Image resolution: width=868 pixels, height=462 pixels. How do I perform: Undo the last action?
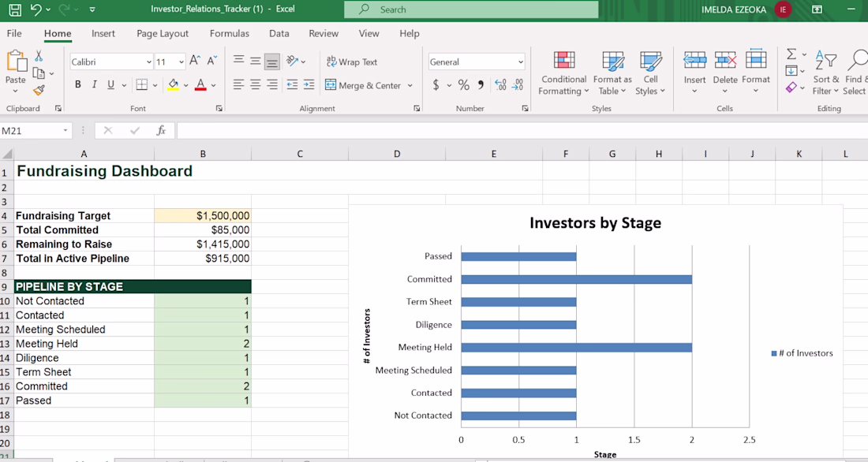36,9
